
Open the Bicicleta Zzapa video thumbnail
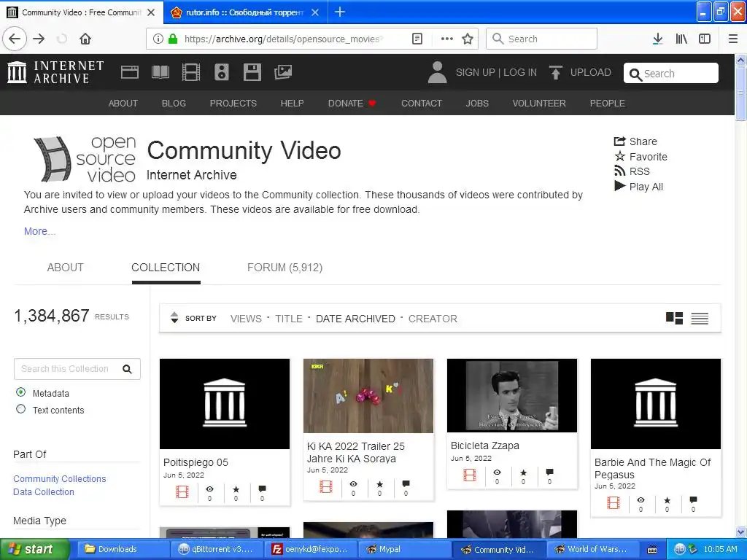511,396
